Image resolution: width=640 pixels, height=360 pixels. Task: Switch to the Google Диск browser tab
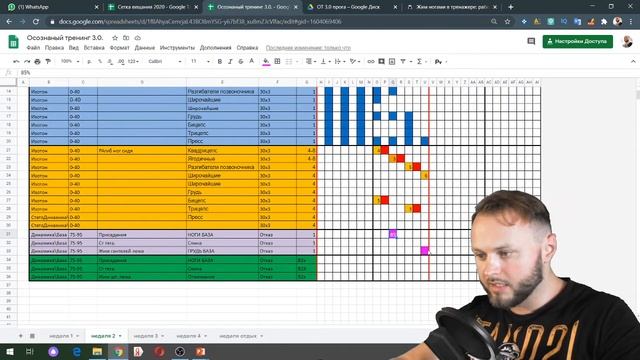352,7
